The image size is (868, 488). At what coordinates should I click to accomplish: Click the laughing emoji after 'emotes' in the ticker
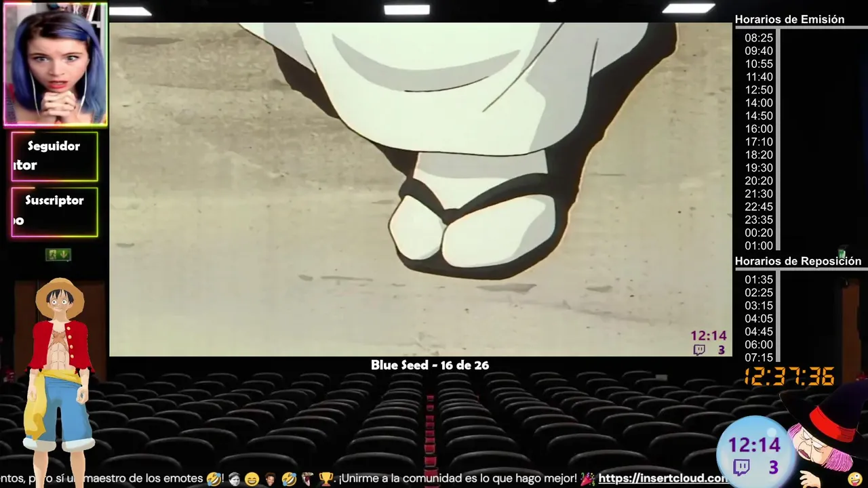214,479
